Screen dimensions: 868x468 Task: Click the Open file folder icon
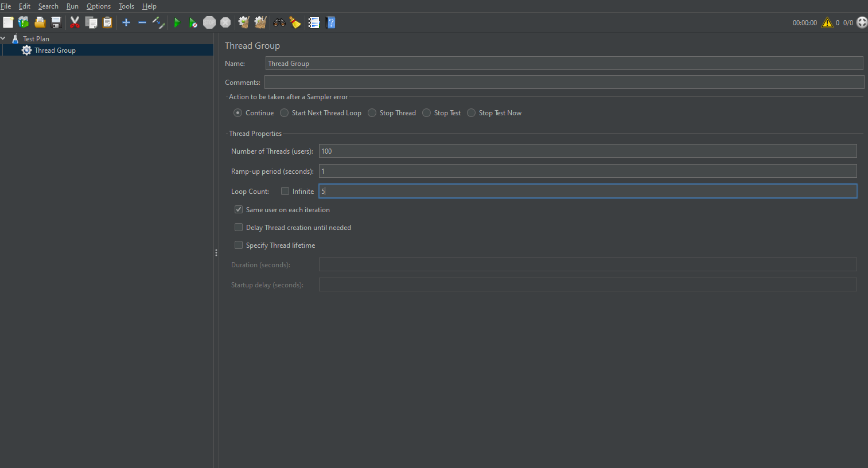coord(40,22)
